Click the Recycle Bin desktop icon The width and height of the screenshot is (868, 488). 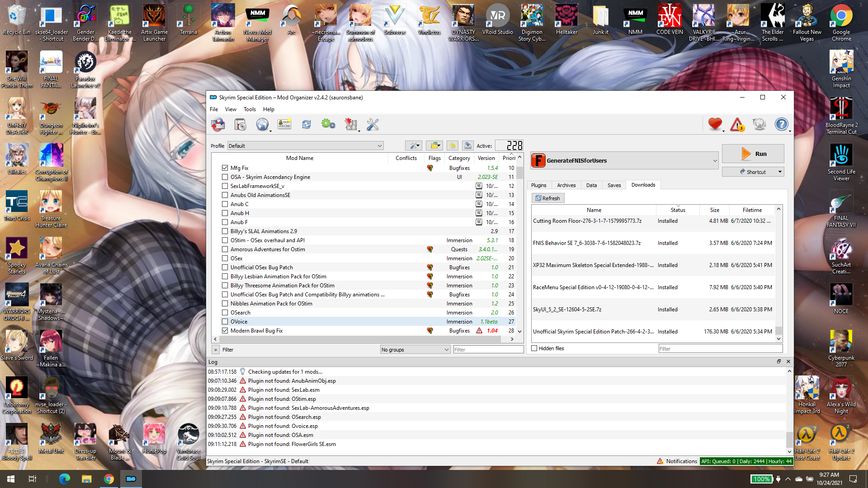pyautogui.click(x=17, y=19)
